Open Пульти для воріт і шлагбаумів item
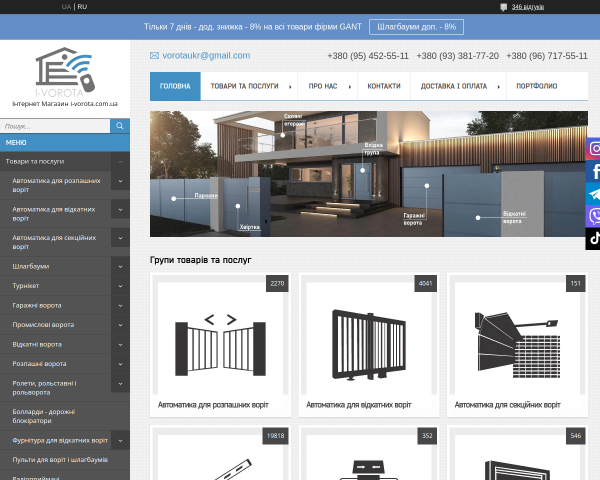 pos(60,460)
